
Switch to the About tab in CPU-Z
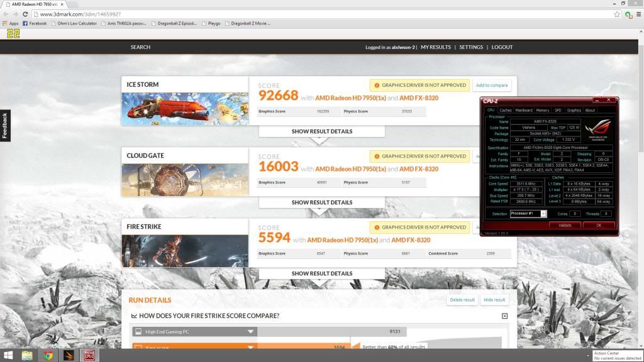(590, 111)
